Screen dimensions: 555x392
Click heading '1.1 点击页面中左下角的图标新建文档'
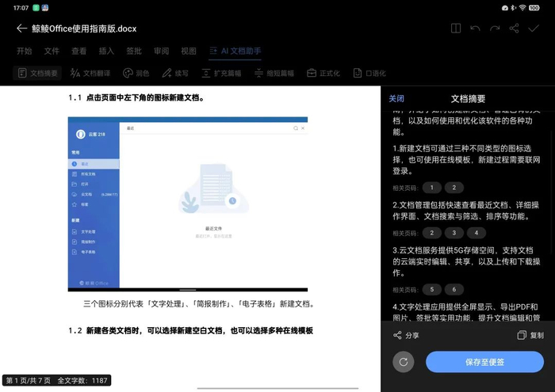(x=136, y=97)
